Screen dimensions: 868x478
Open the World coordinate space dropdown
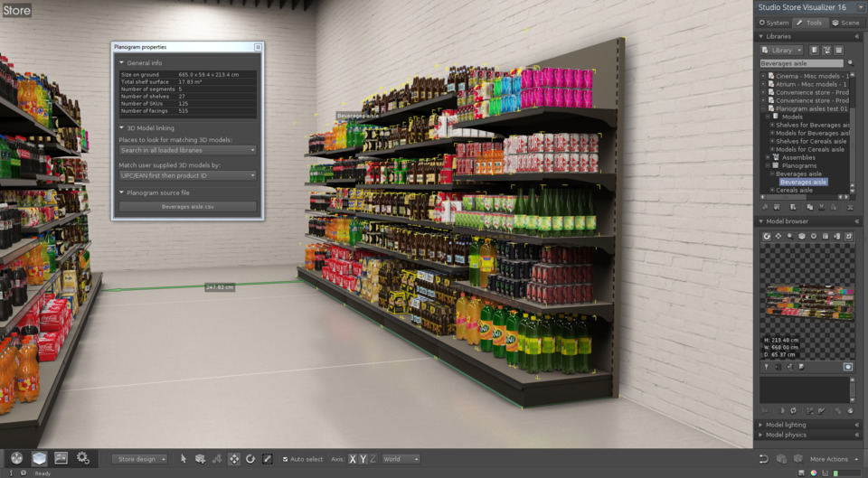(401, 459)
